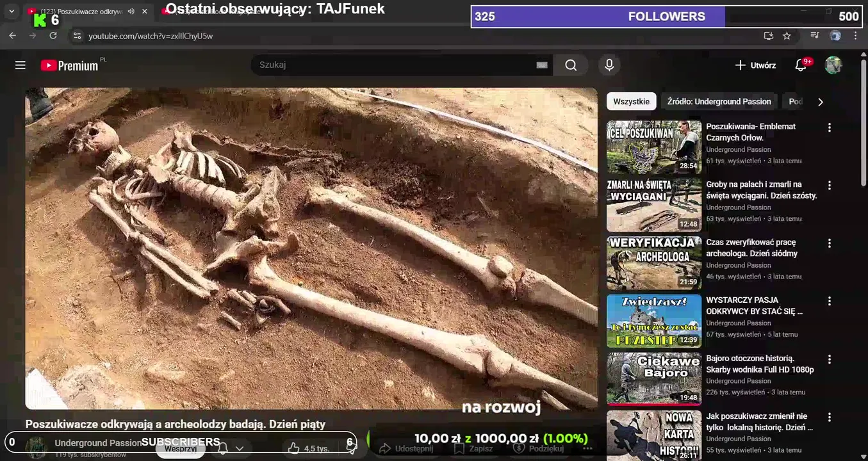The width and height of the screenshot is (868, 461).
Task: Open options for Groby na palach video
Action: (x=829, y=185)
